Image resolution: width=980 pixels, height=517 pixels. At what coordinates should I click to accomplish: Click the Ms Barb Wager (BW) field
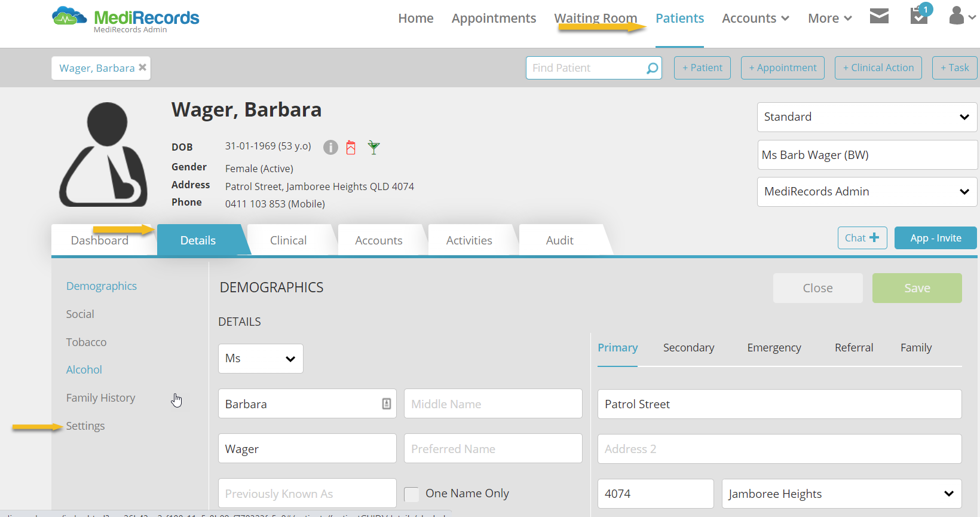click(867, 155)
